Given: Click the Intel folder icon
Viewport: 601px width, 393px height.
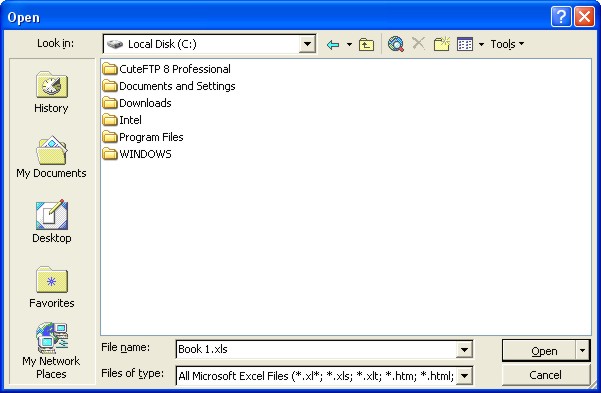Looking at the screenshot, I should (x=110, y=120).
